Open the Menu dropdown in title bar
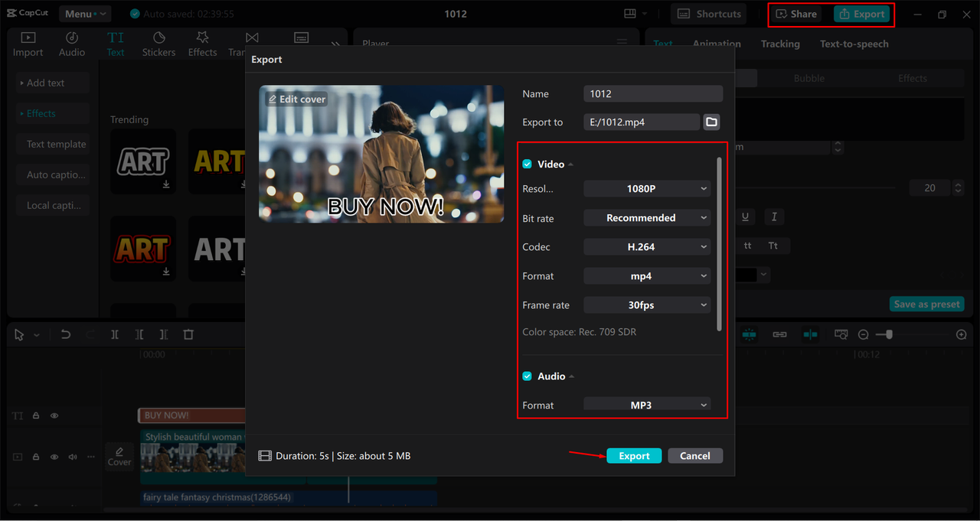Screen dimensions: 980x521 tap(83, 14)
